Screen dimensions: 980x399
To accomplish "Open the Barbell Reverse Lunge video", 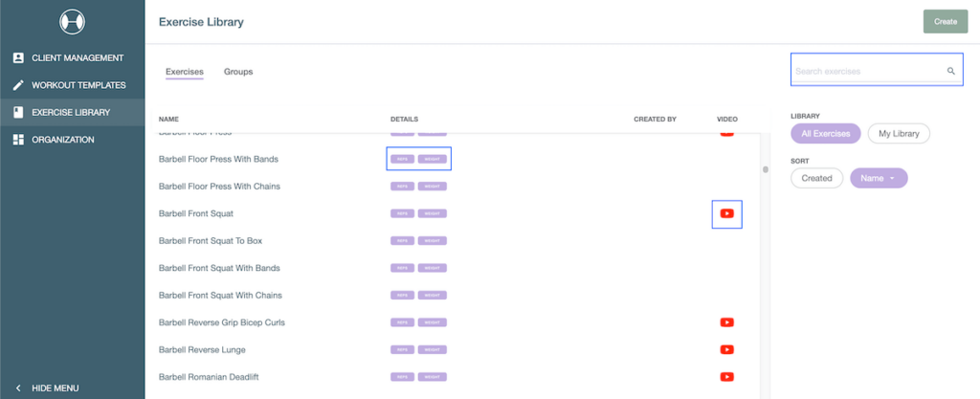I will (x=726, y=350).
